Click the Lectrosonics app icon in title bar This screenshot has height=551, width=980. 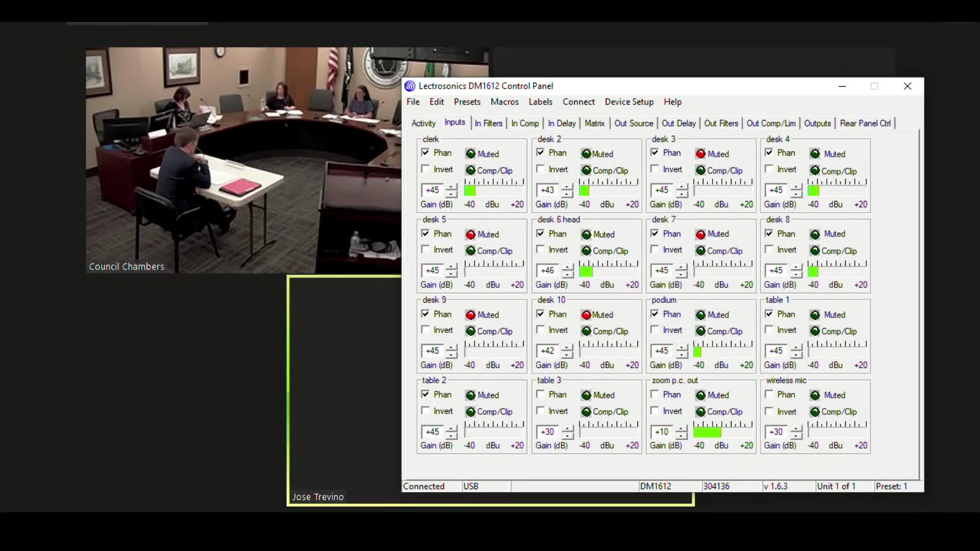tap(410, 86)
